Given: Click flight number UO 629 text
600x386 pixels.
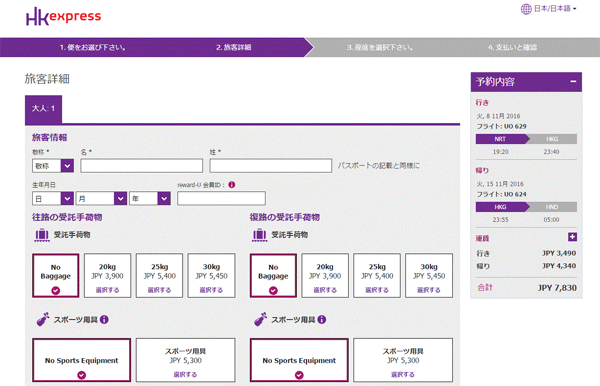Looking at the screenshot, I should 515,126.
